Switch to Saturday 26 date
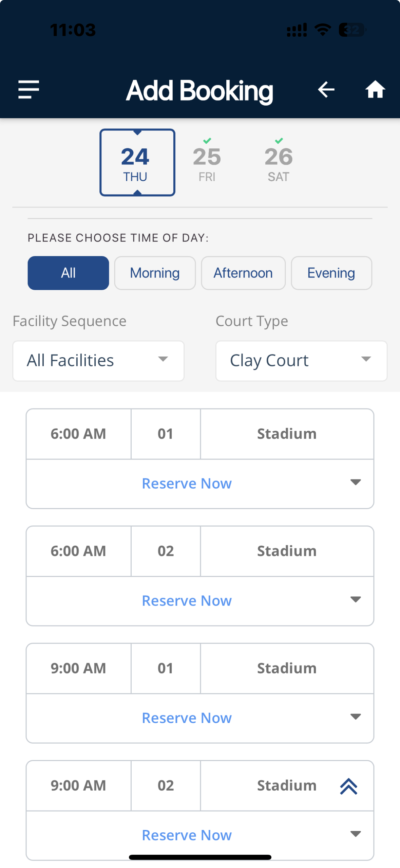 [279, 162]
